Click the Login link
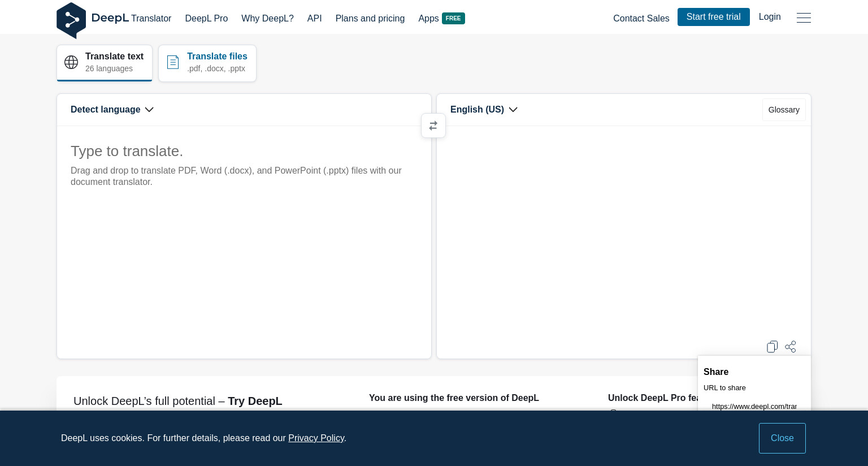 [x=770, y=17]
